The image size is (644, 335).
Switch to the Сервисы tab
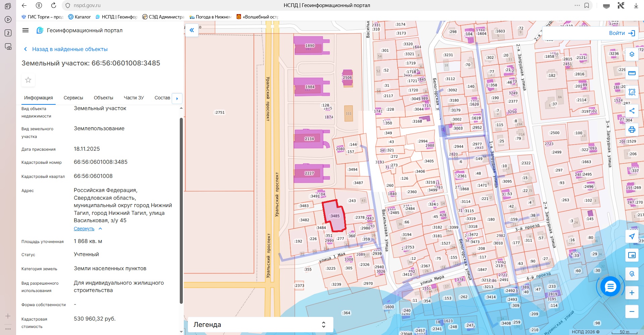[73, 98]
